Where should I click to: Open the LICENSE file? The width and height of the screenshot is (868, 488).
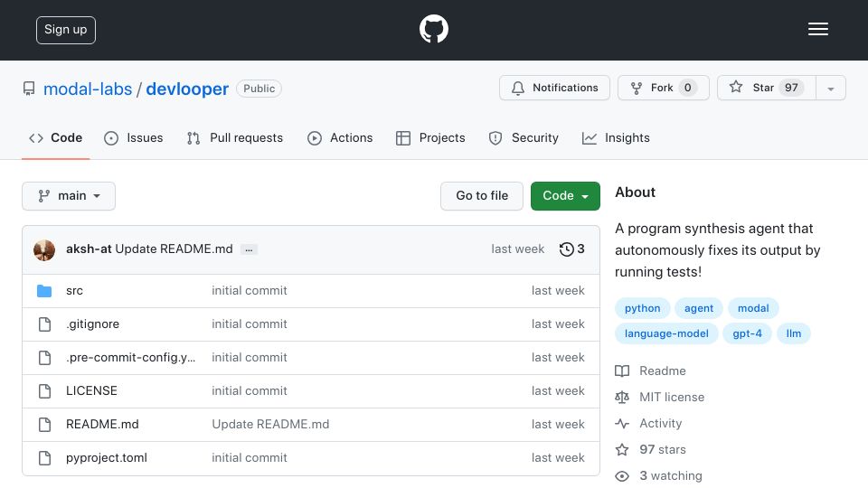coord(91,390)
